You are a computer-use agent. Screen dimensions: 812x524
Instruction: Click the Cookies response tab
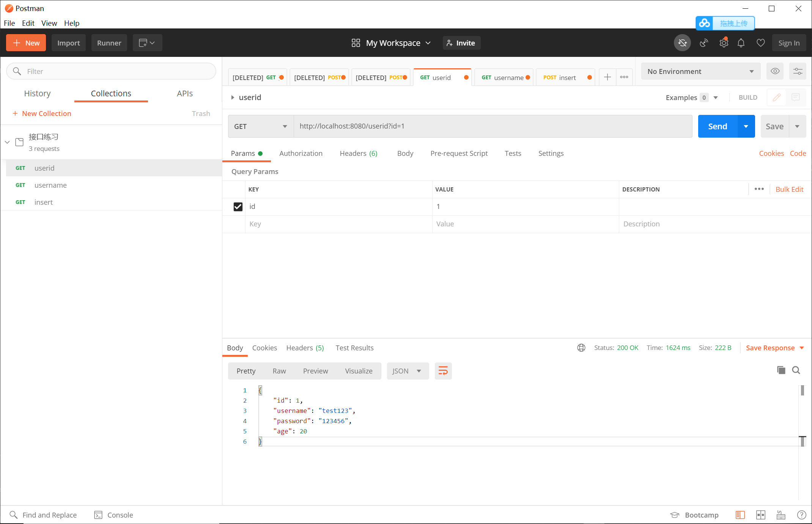[265, 347]
